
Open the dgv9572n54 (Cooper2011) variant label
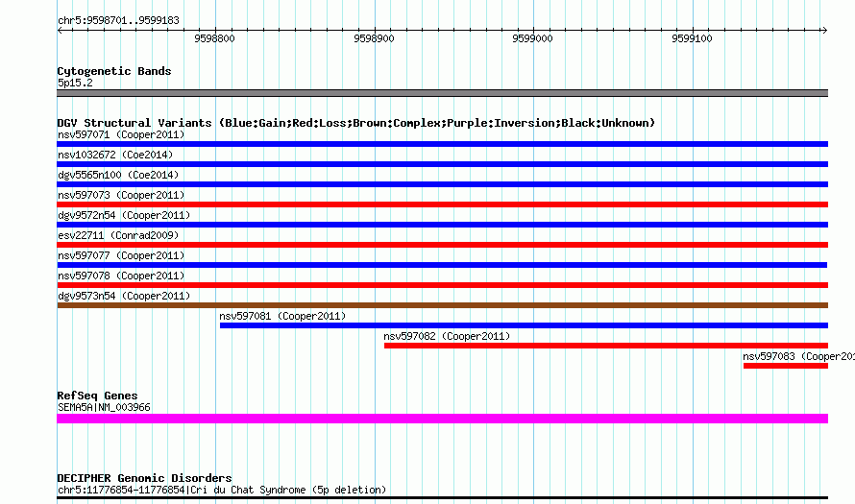click(x=124, y=215)
